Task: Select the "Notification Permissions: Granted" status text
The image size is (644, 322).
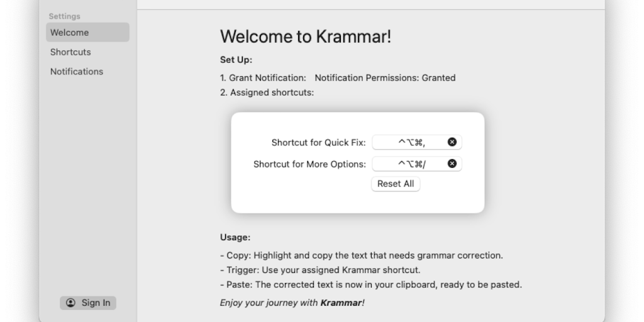Action: [x=385, y=78]
